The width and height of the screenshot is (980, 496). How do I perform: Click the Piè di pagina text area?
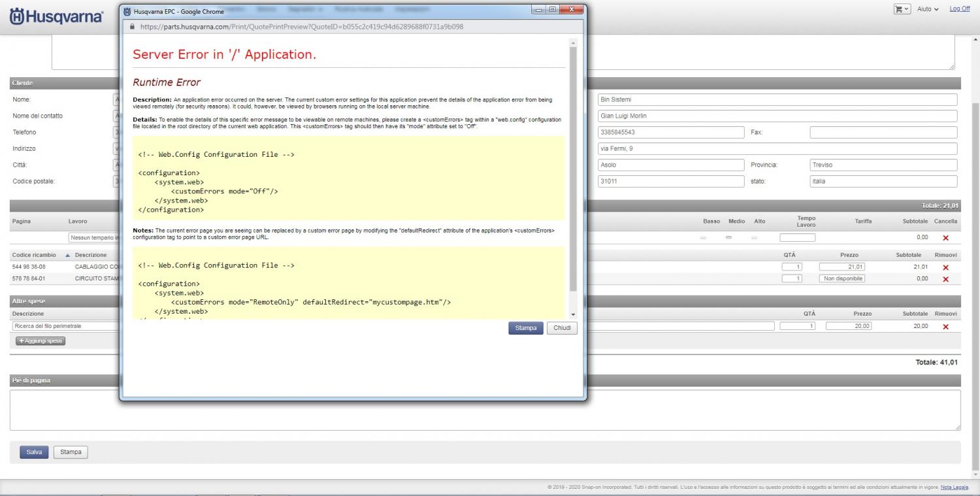coord(485,410)
